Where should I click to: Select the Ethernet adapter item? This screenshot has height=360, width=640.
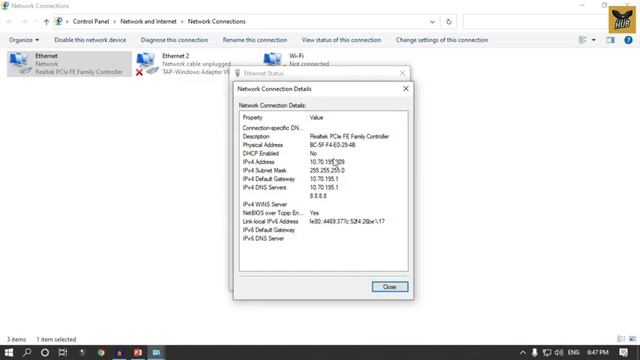[x=69, y=64]
